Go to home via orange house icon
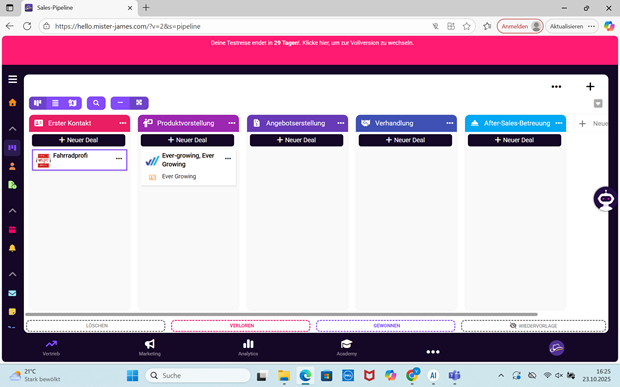The height and width of the screenshot is (387, 620). pyautogui.click(x=13, y=102)
